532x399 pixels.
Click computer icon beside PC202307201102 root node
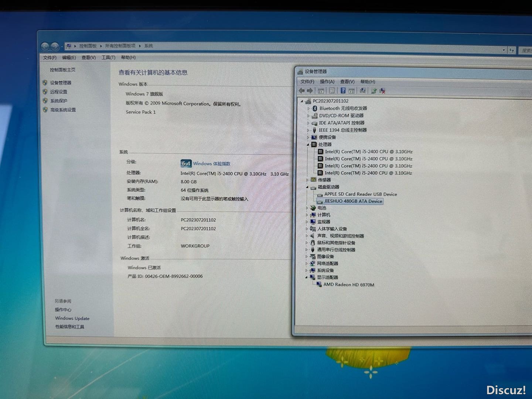(308, 101)
